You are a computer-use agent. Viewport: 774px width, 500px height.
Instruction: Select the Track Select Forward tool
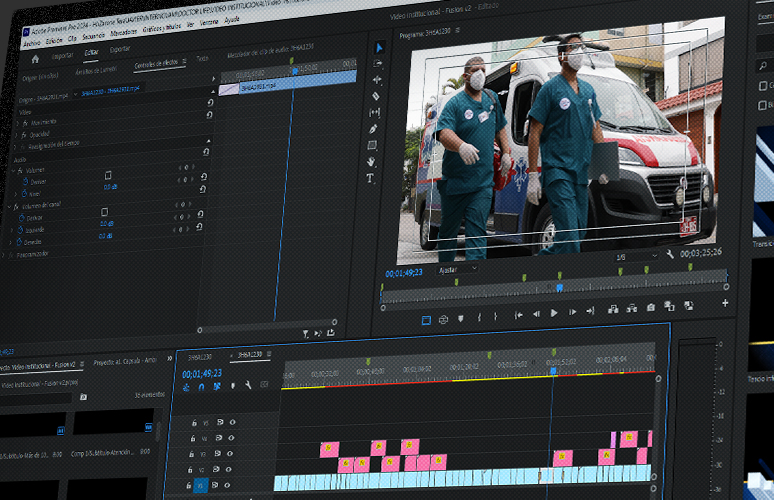coord(378,64)
